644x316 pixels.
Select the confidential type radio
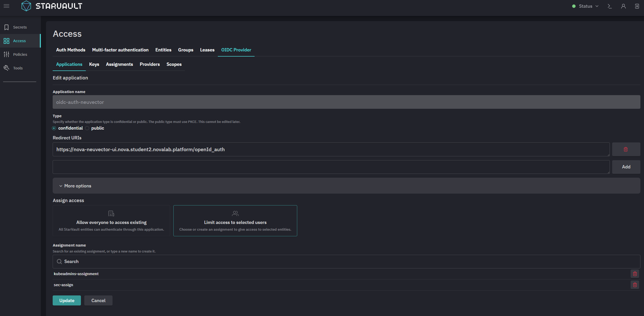click(x=54, y=128)
